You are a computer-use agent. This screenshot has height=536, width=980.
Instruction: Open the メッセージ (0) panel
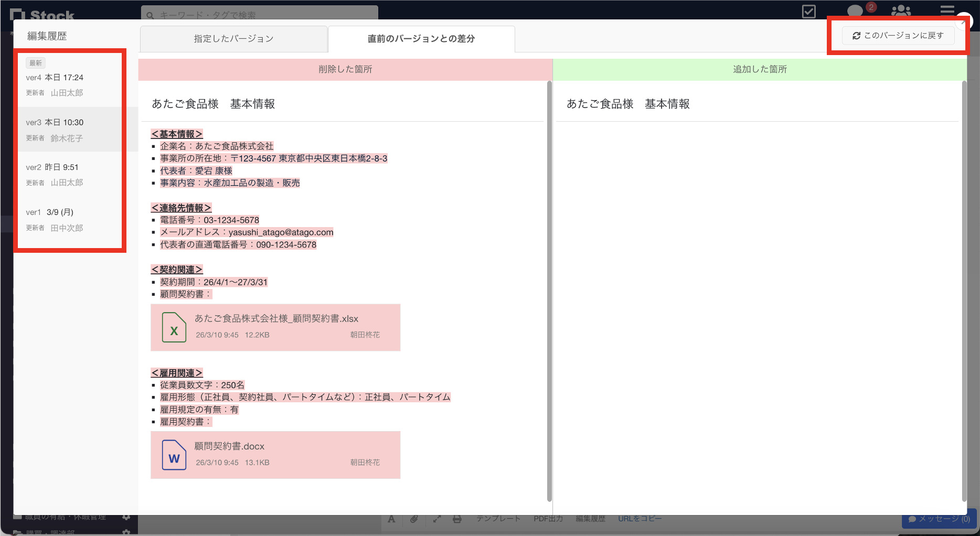tap(938, 519)
